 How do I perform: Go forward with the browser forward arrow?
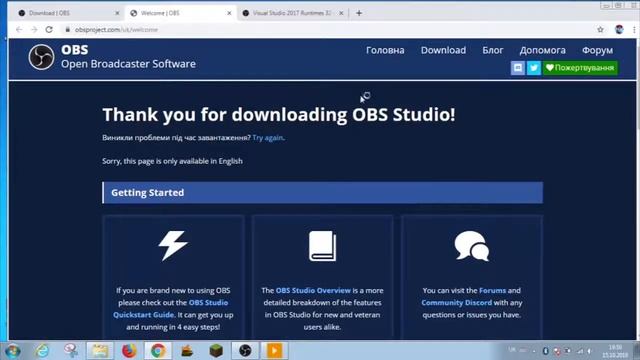(34, 29)
